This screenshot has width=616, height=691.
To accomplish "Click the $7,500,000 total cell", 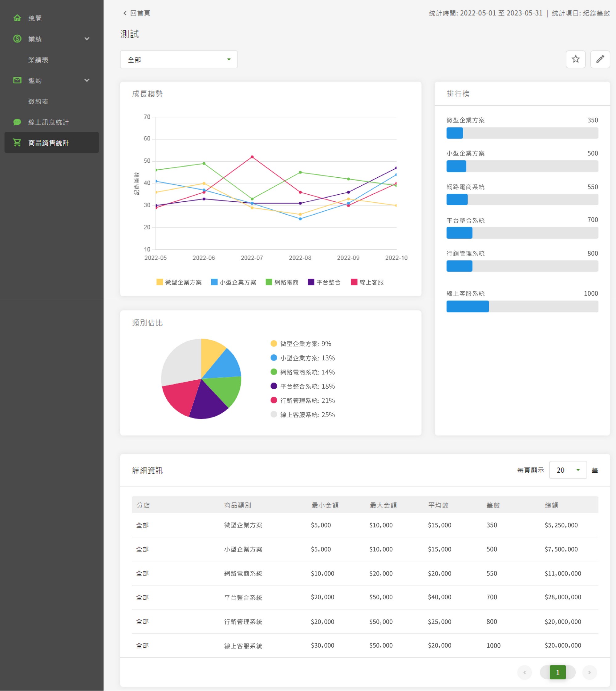I will tap(561, 549).
